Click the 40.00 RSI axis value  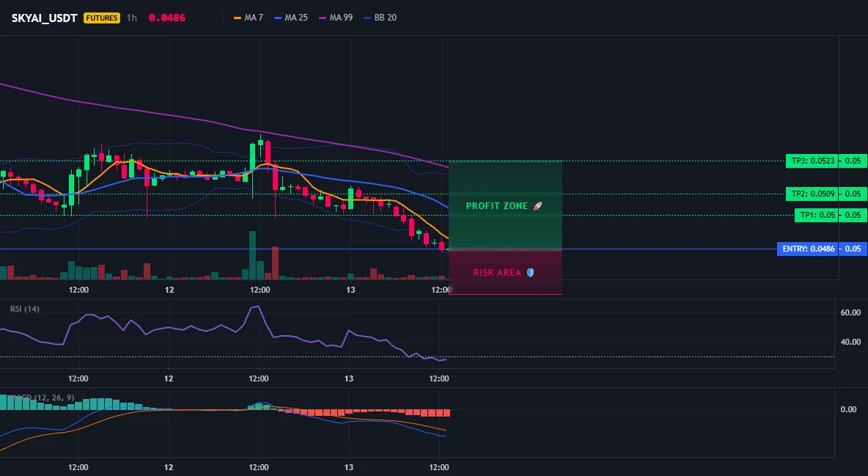(850, 342)
